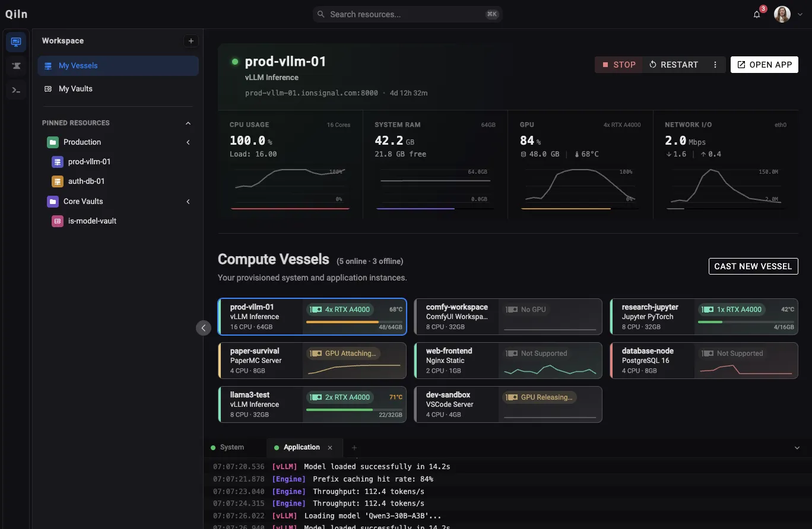Collapse the Pinned Resources section
This screenshot has height=529, width=812.
click(188, 123)
